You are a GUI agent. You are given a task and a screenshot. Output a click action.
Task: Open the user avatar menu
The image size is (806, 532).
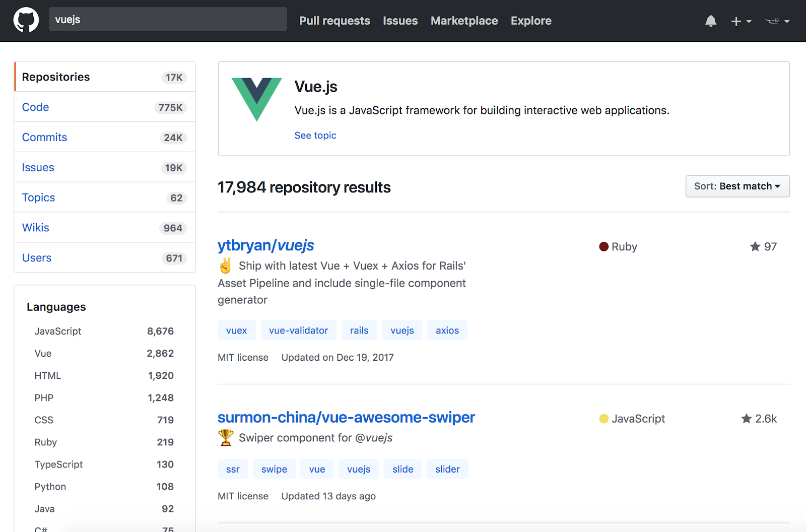772,21
